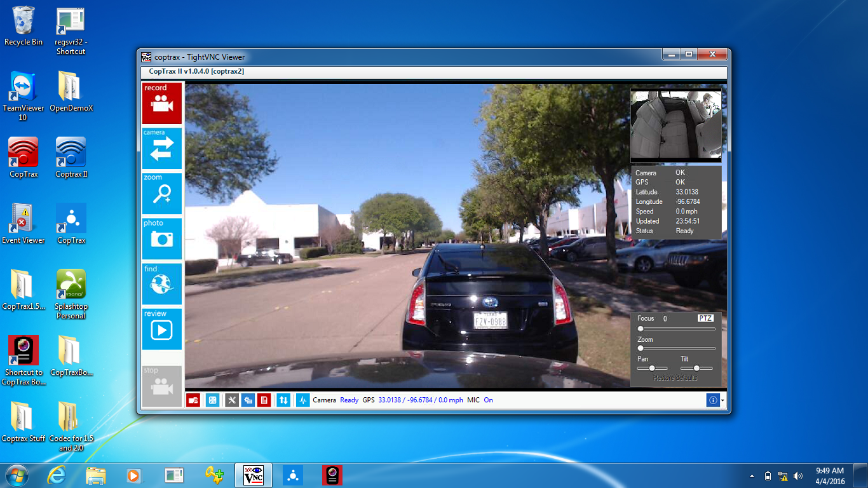Click the red camera icon in bottom toolbar

click(193, 400)
